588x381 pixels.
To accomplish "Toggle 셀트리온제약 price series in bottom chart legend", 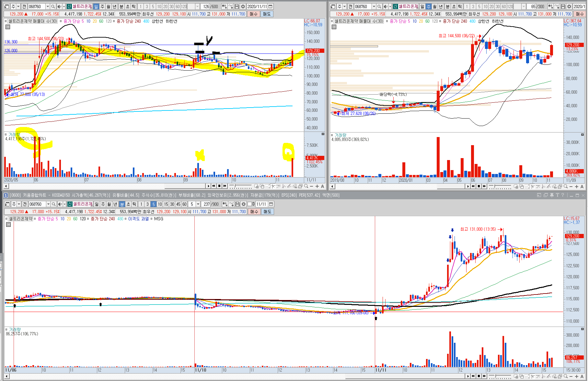I will pyautogui.click(x=21, y=219).
